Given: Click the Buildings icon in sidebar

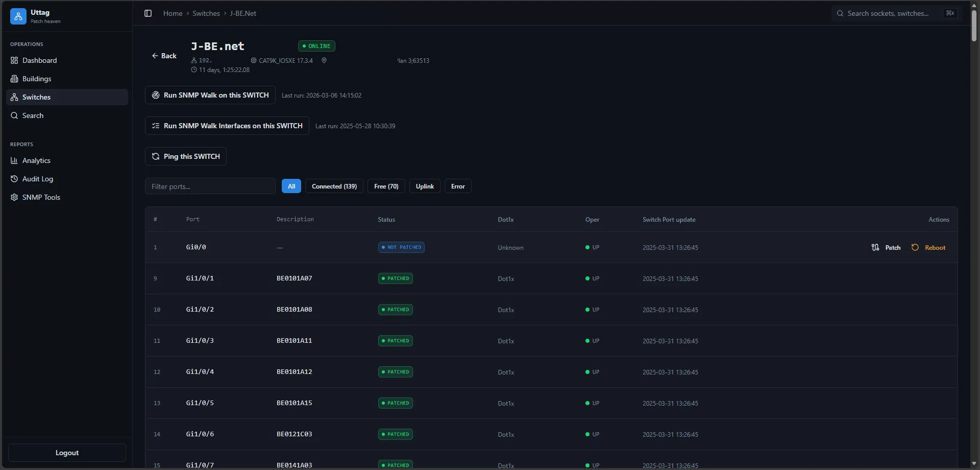Looking at the screenshot, I should (x=14, y=79).
